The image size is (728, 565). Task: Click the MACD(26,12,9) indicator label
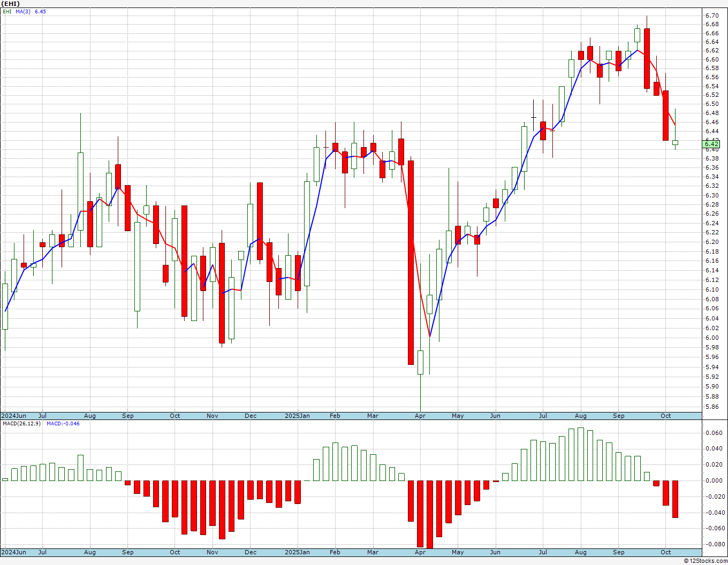coord(21,423)
